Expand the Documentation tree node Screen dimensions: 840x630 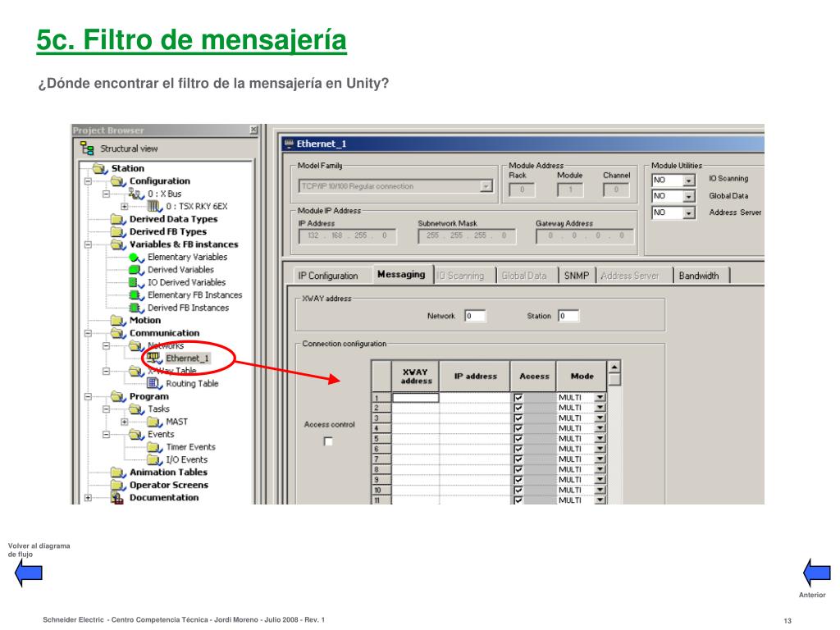click(88, 498)
